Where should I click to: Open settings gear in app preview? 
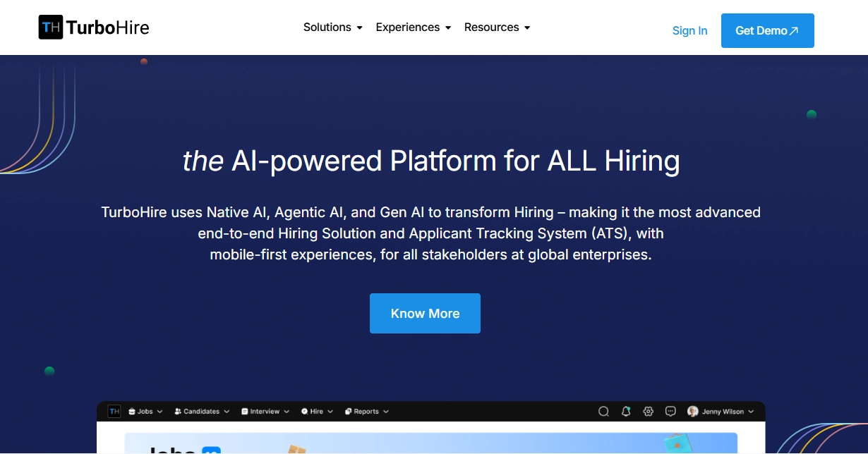pos(649,412)
